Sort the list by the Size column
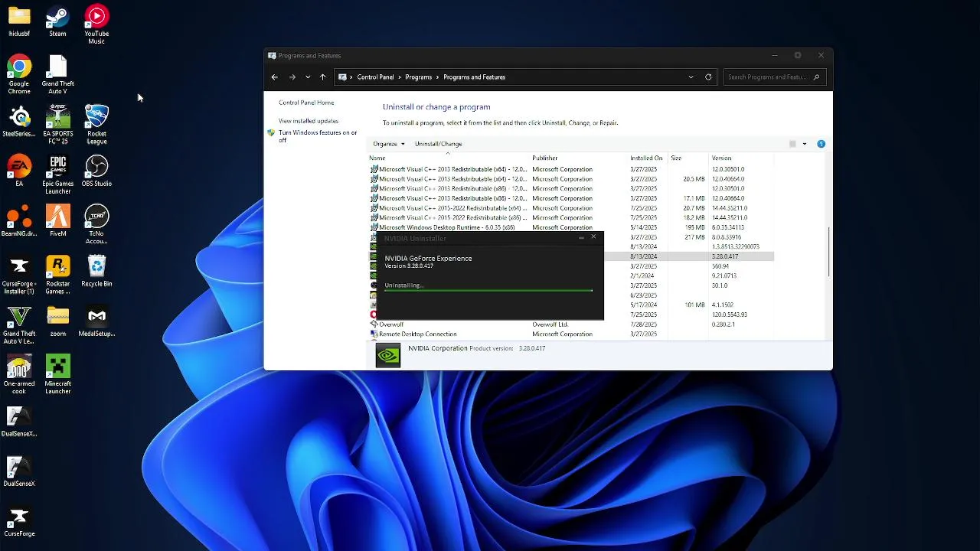 (x=688, y=158)
